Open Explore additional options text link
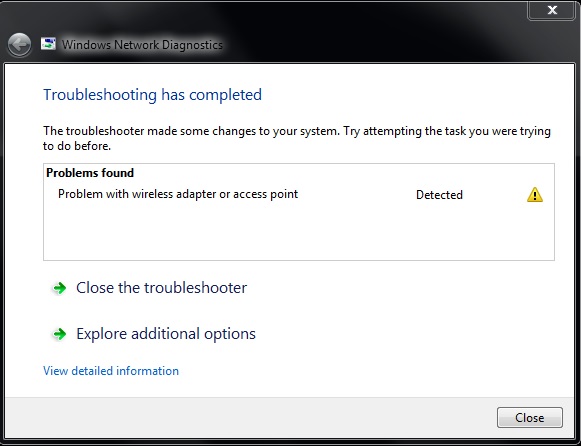 coord(166,334)
